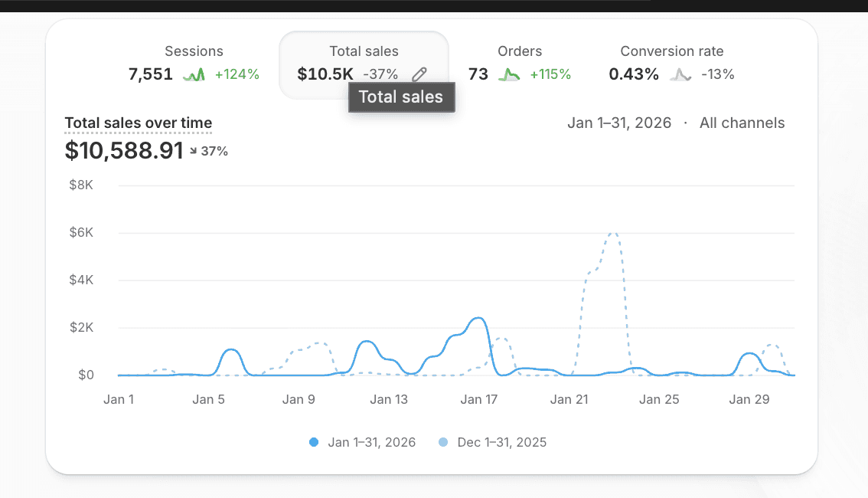The image size is (868, 498).
Task: Select the Sessions metric card
Action: coord(194,64)
